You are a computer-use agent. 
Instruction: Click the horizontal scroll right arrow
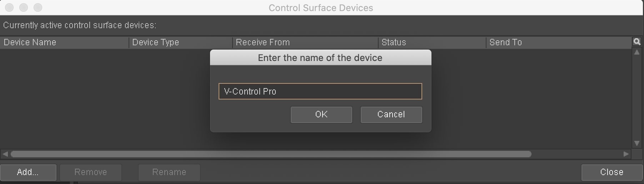[x=626, y=154]
